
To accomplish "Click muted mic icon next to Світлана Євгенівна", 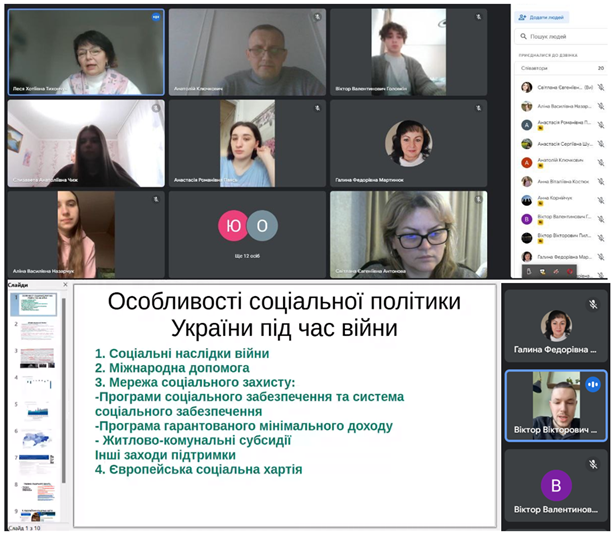I will coord(601,87).
